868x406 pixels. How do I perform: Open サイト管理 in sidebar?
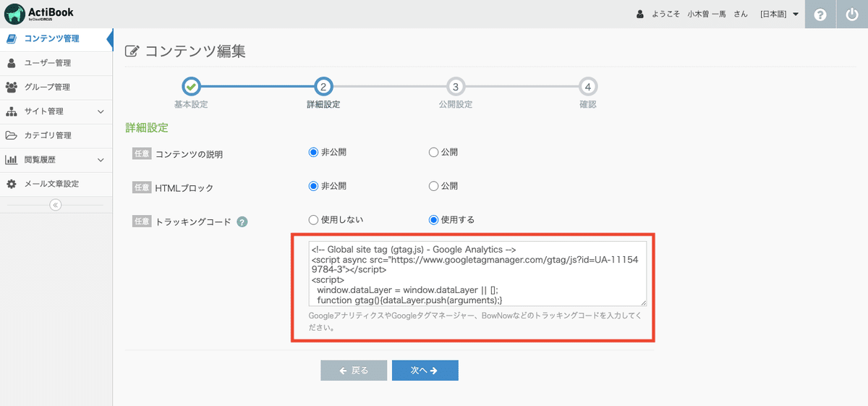56,111
